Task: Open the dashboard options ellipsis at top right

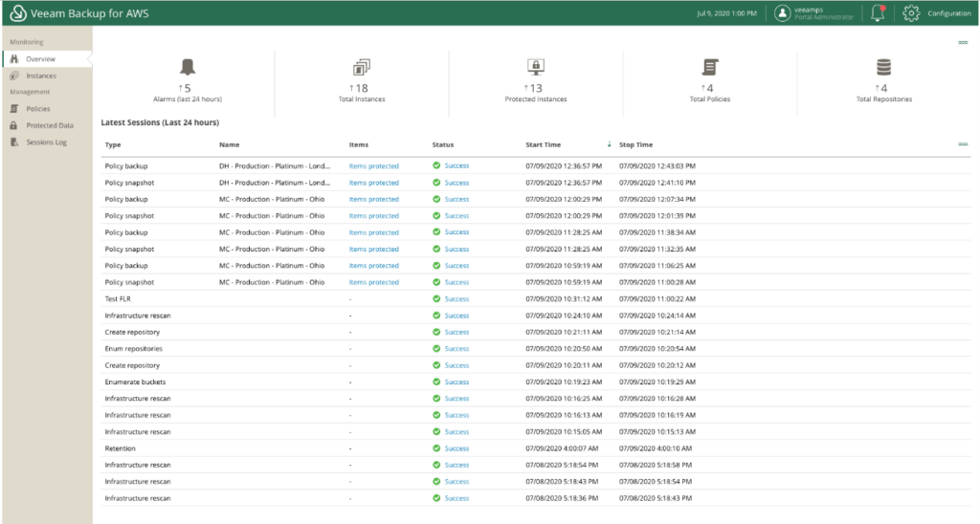Action: tap(963, 42)
